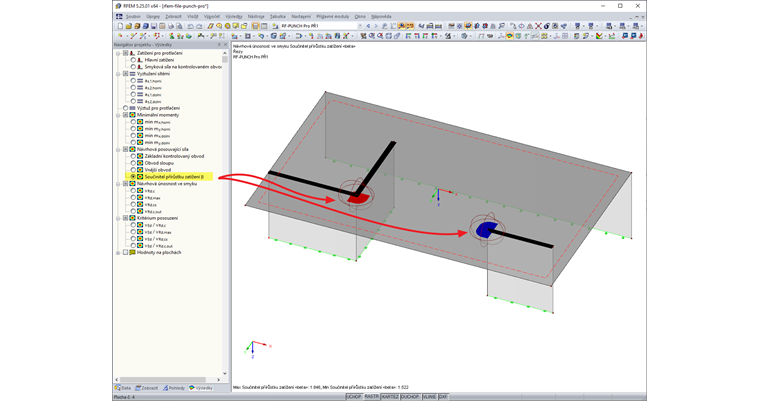The height and width of the screenshot is (401, 760).
Task: Toggle the KARTEZ status bar button
Action: click(x=390, y=397)
